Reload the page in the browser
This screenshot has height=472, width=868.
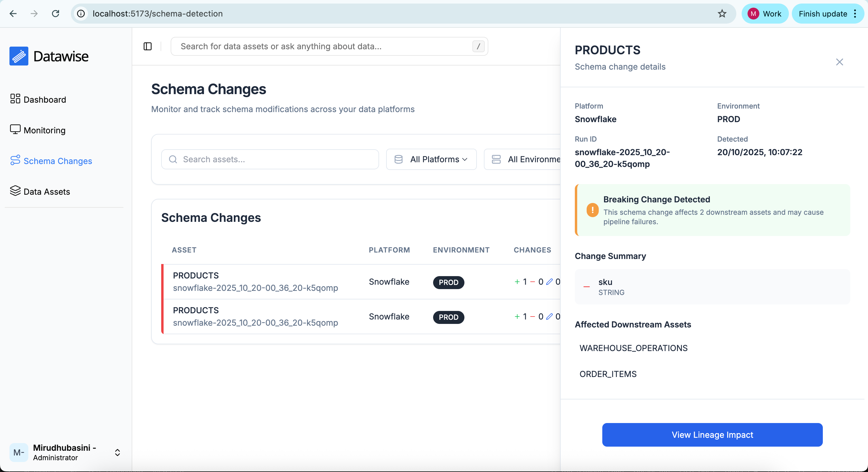(56, 14)
